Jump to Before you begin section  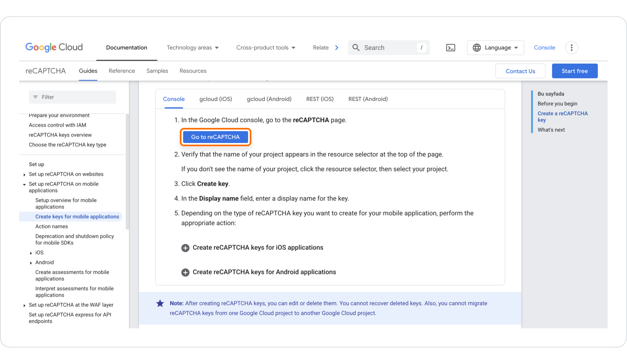558,104
